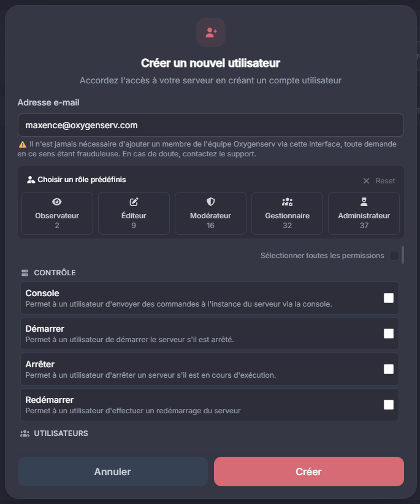Choose the Administrateur role icon
This screenshot has width=420, height=504.
[x=364, y=202]
